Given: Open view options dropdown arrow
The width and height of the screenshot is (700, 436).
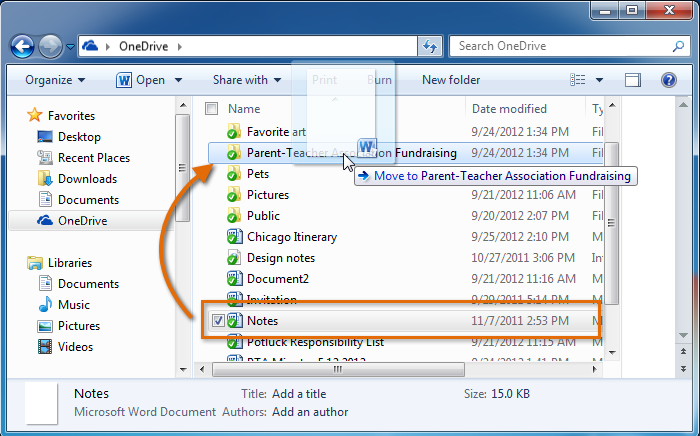Looking at the screenshot, I should pos(600,80).
